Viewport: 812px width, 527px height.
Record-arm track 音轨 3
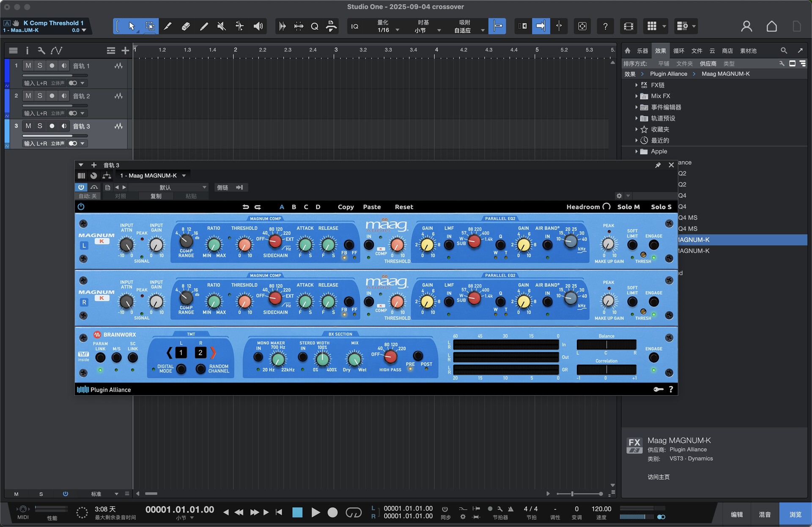[x=52, y=126]
